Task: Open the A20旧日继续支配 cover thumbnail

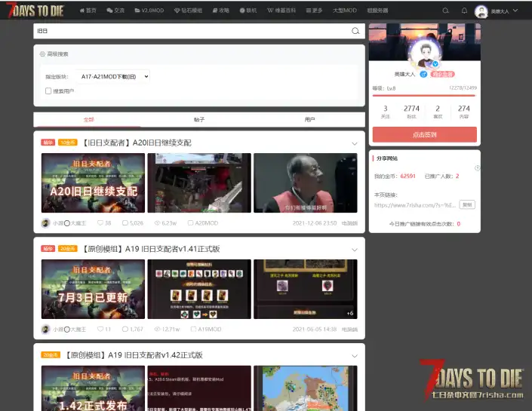Action: (x=93, y=182)
